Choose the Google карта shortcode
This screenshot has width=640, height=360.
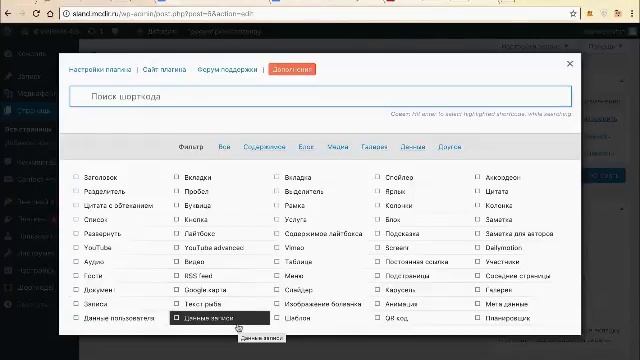coord(205,290)
